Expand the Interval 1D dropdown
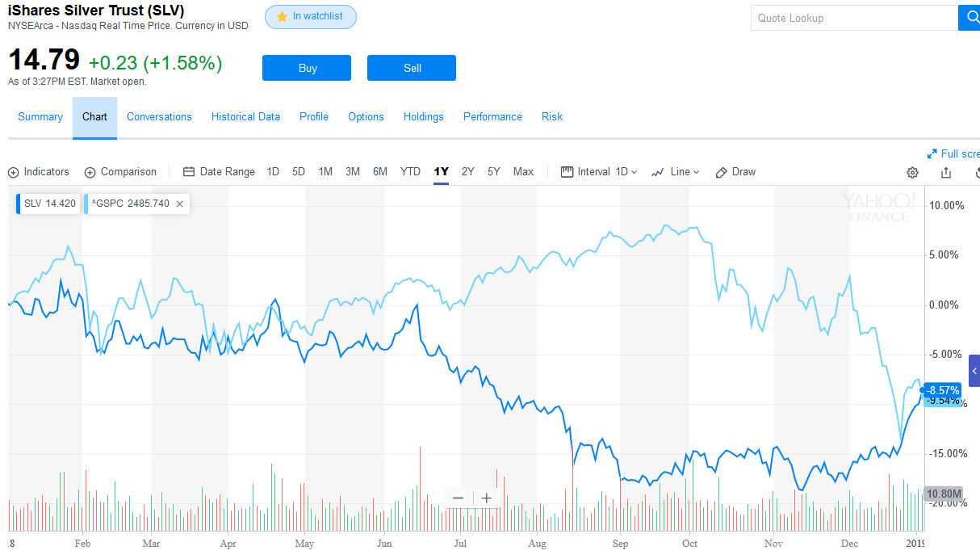Image resolution: width=980 pixels, height=559 pixels. click(x=599, y=172)
